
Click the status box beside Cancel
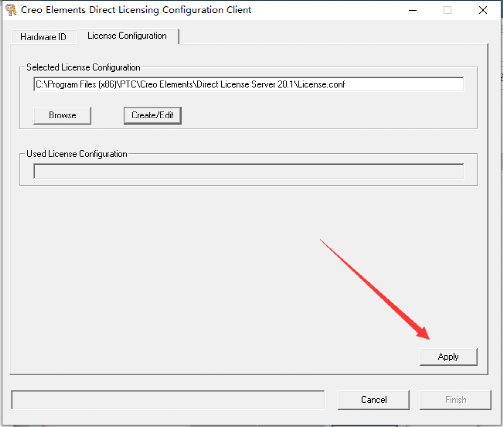[168, 400]
